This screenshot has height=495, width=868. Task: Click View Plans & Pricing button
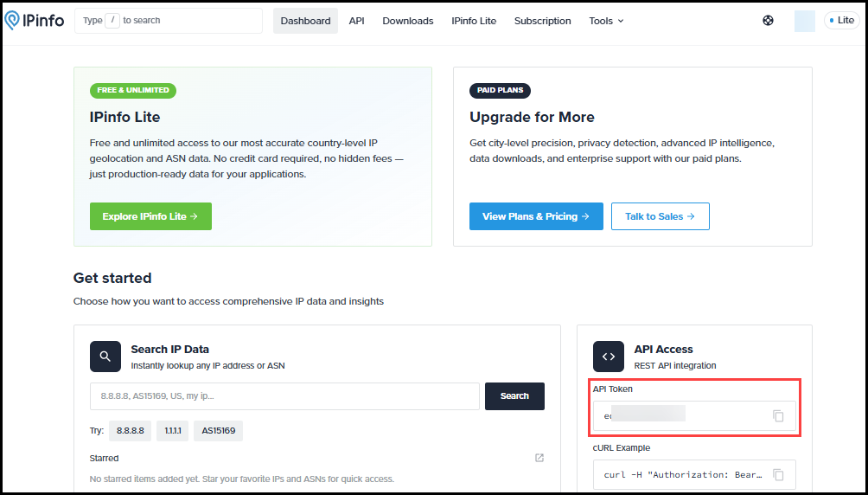click(x=536, y=216)
